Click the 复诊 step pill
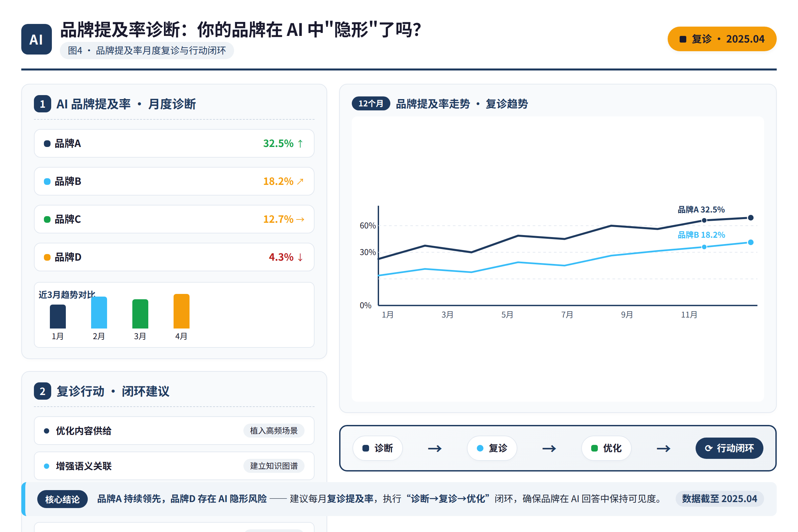The height and width of the screenshot is (532, 798). [492, 448]
